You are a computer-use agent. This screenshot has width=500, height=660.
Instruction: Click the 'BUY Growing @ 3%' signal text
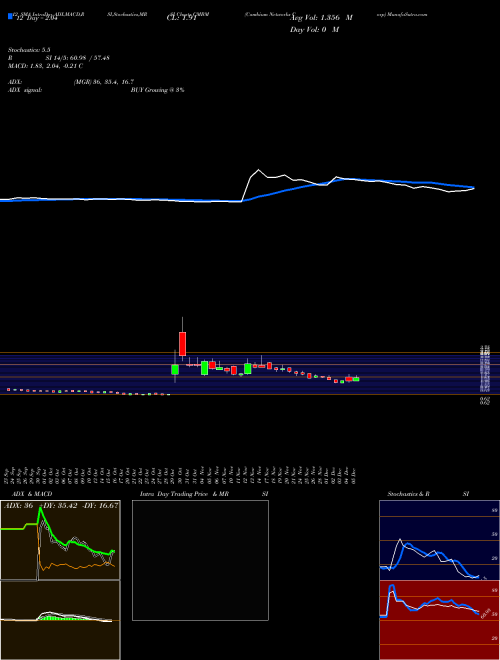click(x=157, y=90)
